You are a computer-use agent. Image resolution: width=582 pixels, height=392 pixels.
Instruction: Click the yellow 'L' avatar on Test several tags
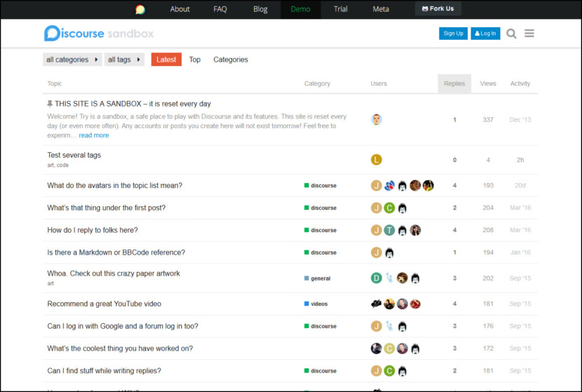377,160
